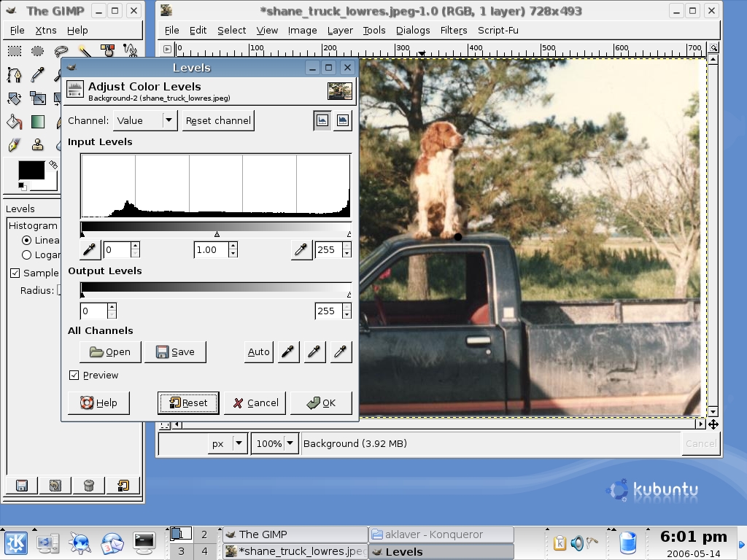Click the input white point eyedropper

point(301,250)
